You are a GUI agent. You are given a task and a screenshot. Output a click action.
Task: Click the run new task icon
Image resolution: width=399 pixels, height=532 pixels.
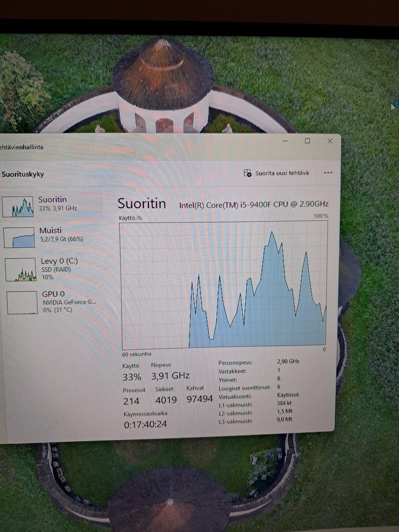click(x=247, y=173)
